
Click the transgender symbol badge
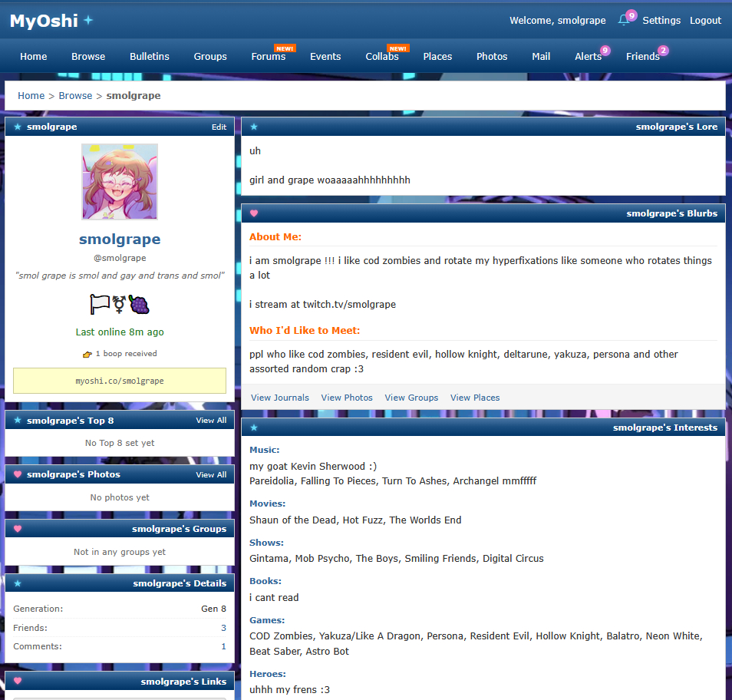tap(120, 305)
